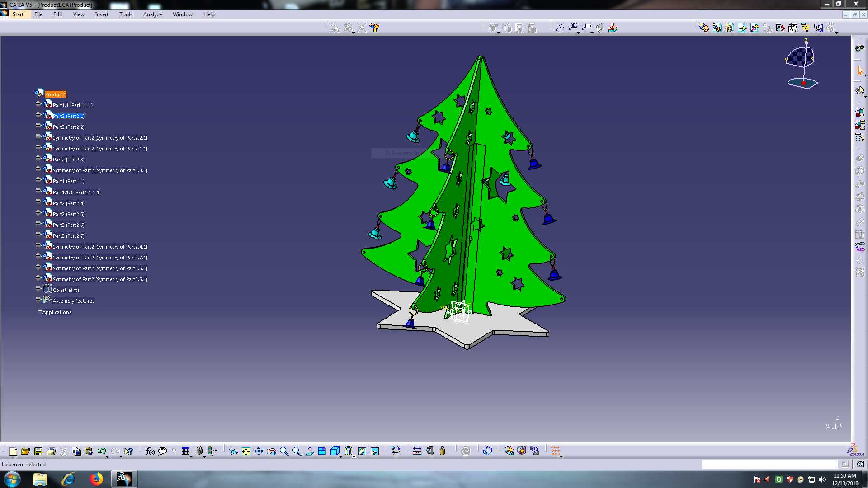
Task: Open the Help menu
Action: (x=209, y=14)
